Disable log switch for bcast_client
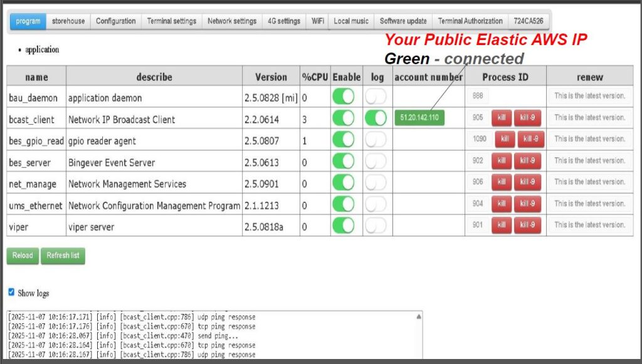Viewport: 642px width, 364px height. 376,118
